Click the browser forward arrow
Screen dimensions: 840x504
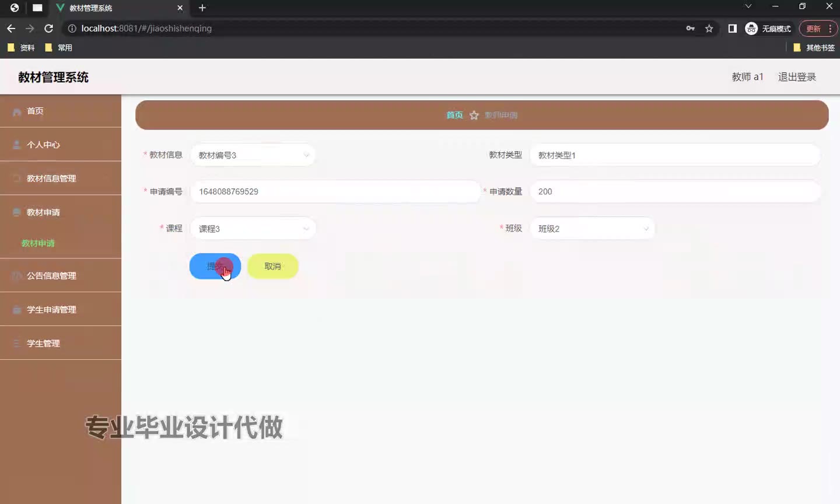30,29
